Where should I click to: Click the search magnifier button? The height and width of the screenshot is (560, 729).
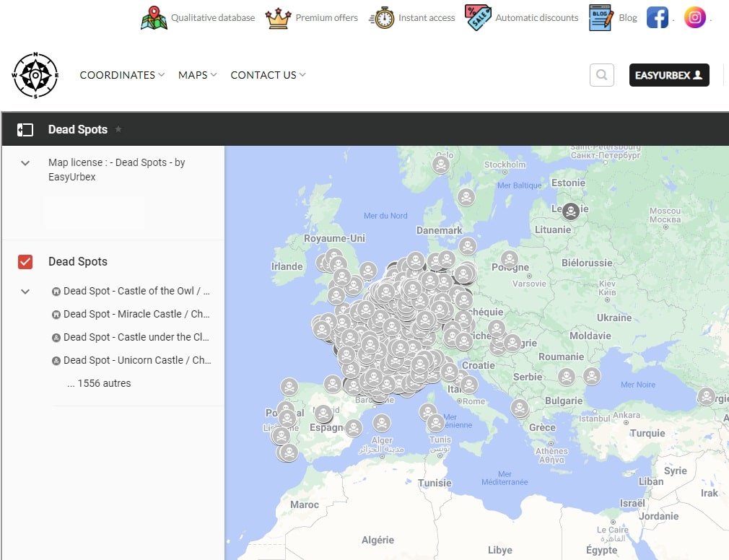pyautogui.click(x=602, y=75)
